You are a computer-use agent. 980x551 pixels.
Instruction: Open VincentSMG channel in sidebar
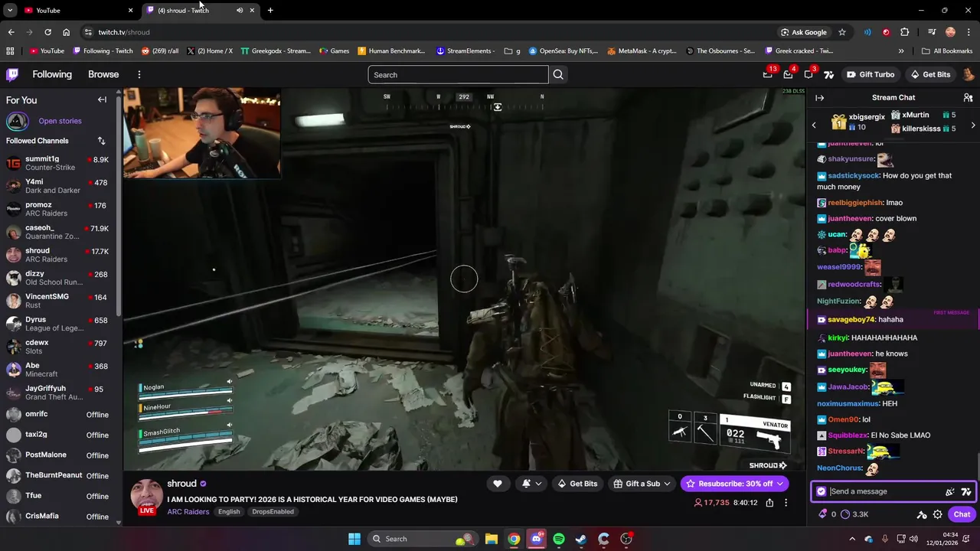coord(60,301)
